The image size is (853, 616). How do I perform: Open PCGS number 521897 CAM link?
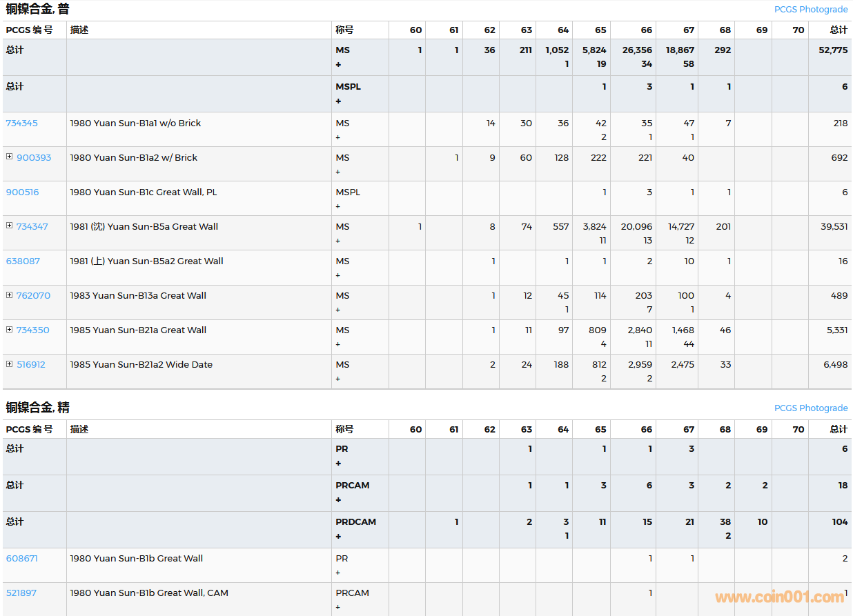21,593
